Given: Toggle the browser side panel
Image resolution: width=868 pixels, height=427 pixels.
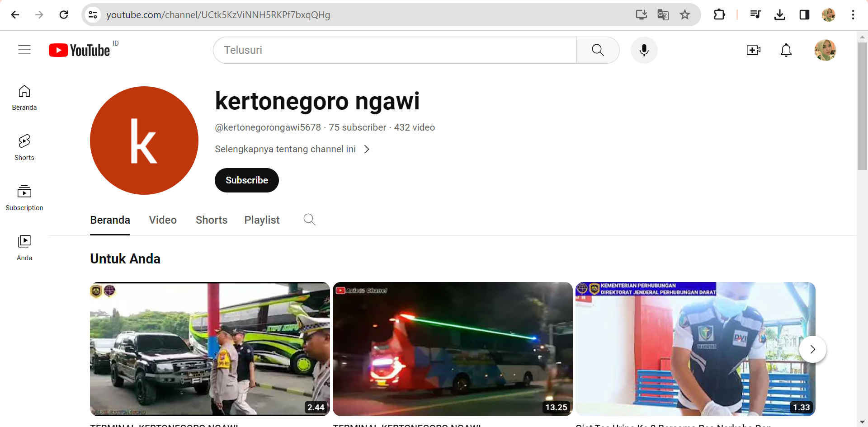Looking at the screenshot, I should coord(804,15).
